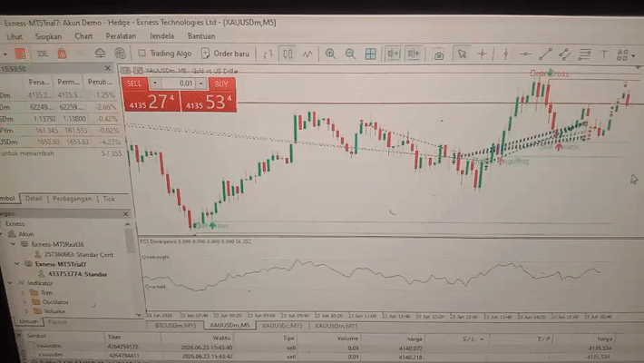Collapse the Exness-MT5Real36 server node
Image resolution: width=644 pixels, height=363 pixels.
point(13,244)
